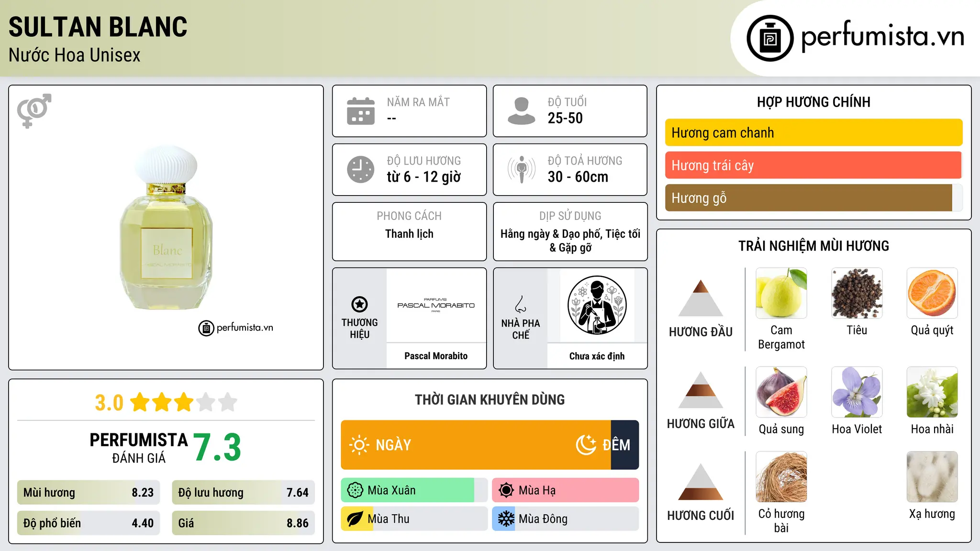Image resolution: width=980 pixels, height=551 pixels.
Task: Click the Hương cam chanh accord bar
Action: point(813,132)
